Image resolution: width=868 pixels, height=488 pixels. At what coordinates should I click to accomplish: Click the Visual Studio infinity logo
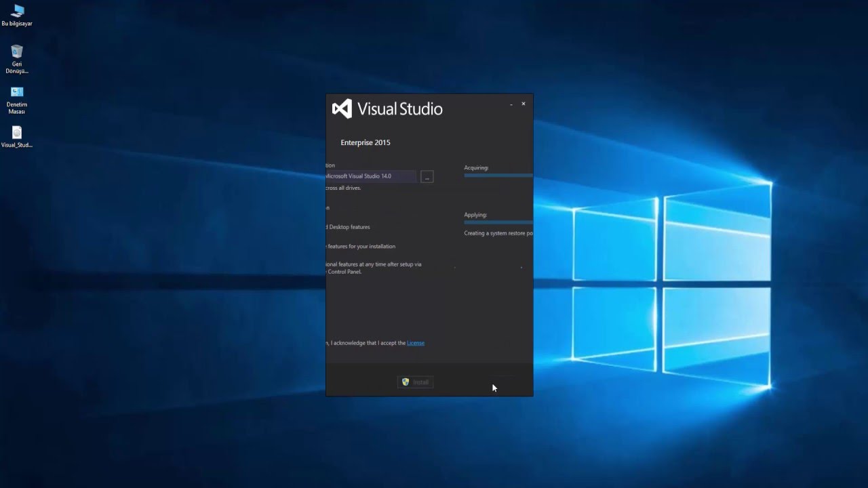342,108
